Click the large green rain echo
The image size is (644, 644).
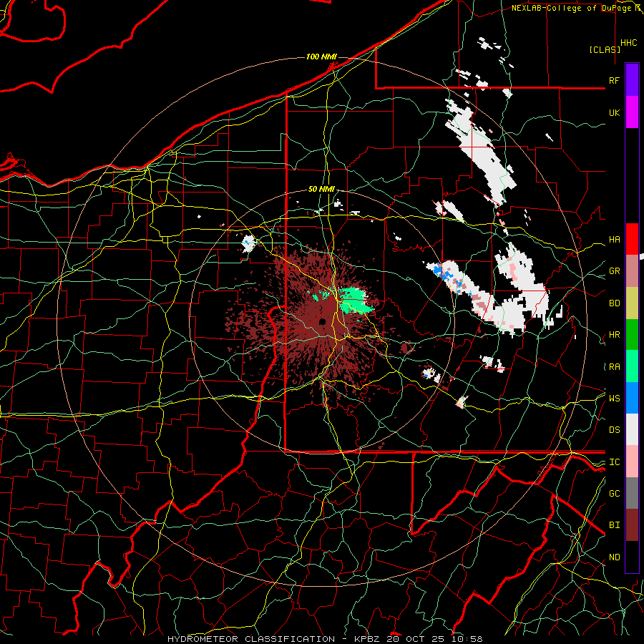click(354, 301)
